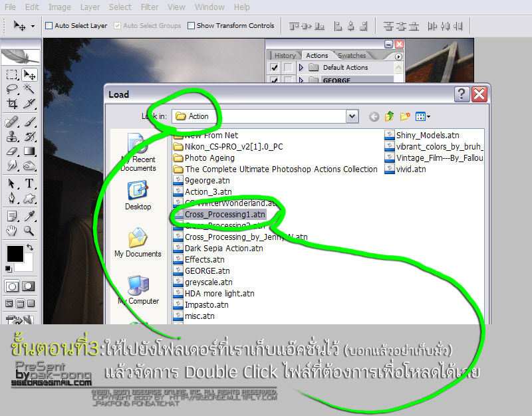
Task: Open the View Menu dropdown in Load dialog
Action: pyautogui.click(x=423, y=117)
